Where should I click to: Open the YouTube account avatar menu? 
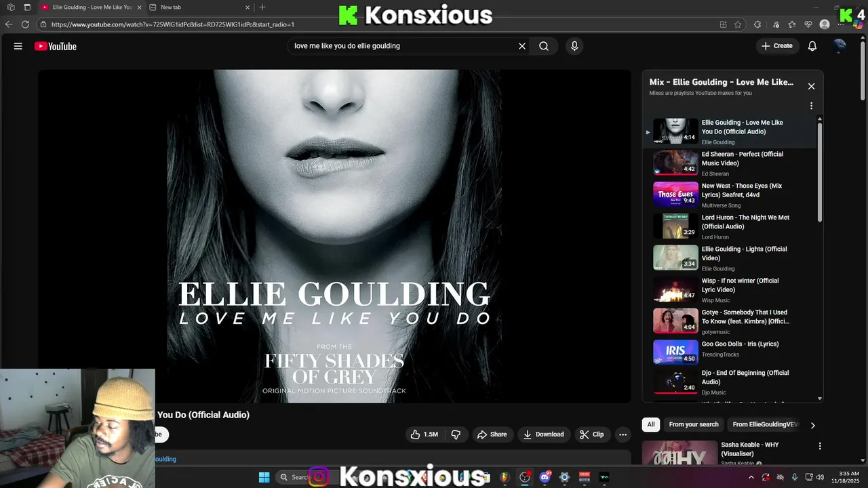coord(840,46)
